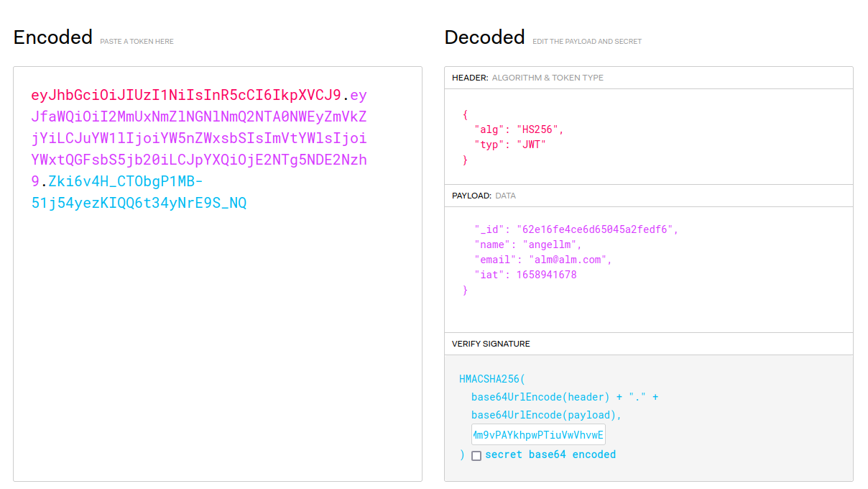Toggle the secret base64 encoded checkbox

click(476, 455)
